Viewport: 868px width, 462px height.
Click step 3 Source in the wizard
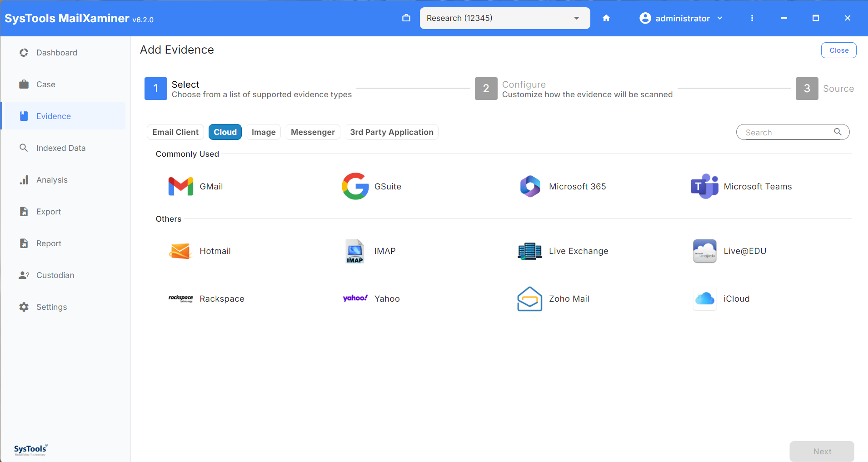(x=825, y=89)
